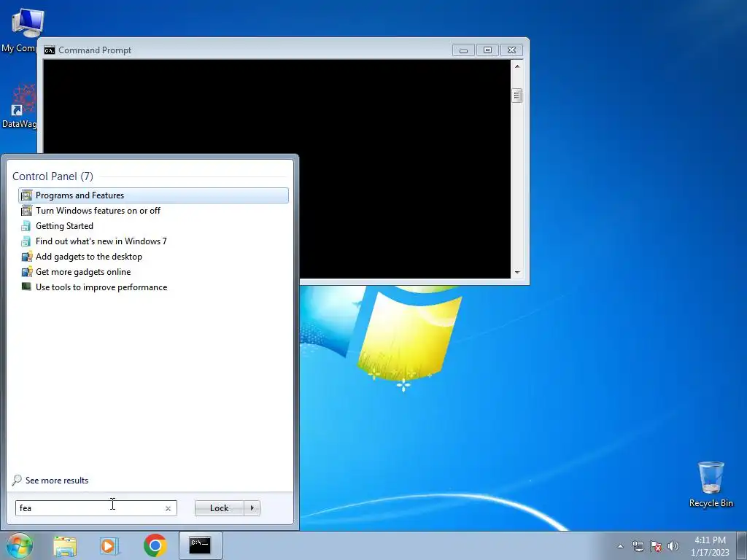Open Google Chrome from the taskbar

155,545
